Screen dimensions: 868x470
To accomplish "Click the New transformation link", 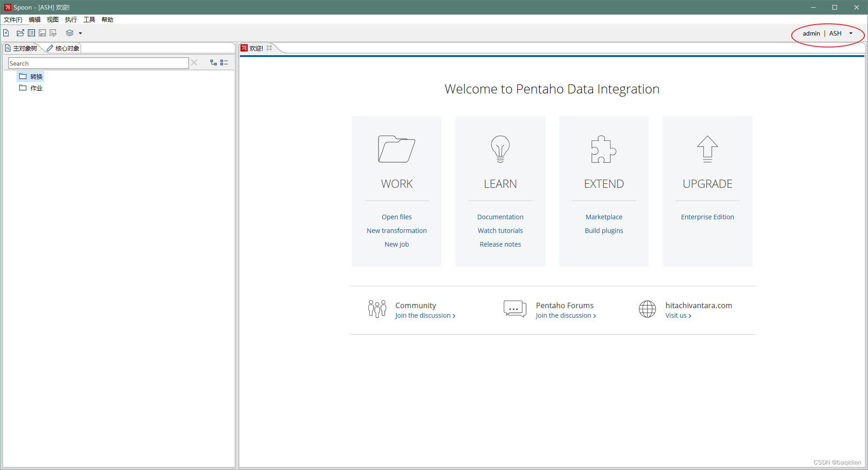I will [397, 231].
